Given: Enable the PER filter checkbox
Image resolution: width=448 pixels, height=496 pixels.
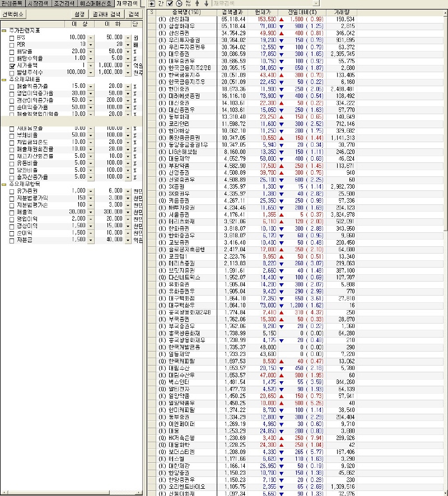Looking at the screenshot, I should (12, 44).
